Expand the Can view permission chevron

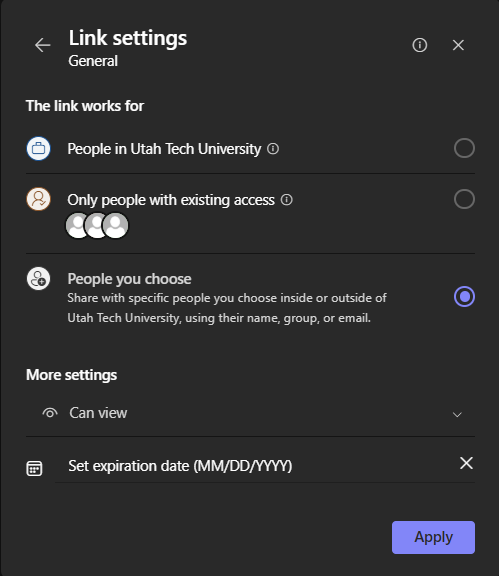coord(457,415)
